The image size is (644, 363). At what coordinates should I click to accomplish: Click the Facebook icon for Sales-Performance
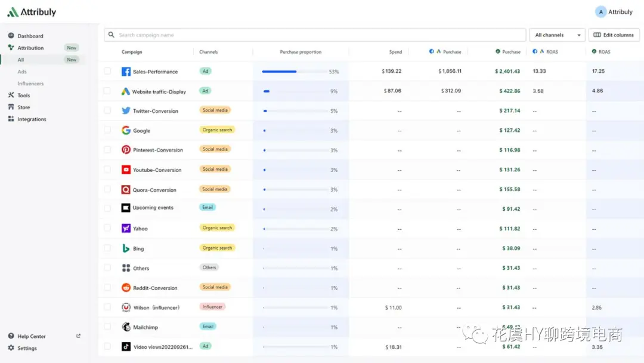click(126, 72)
